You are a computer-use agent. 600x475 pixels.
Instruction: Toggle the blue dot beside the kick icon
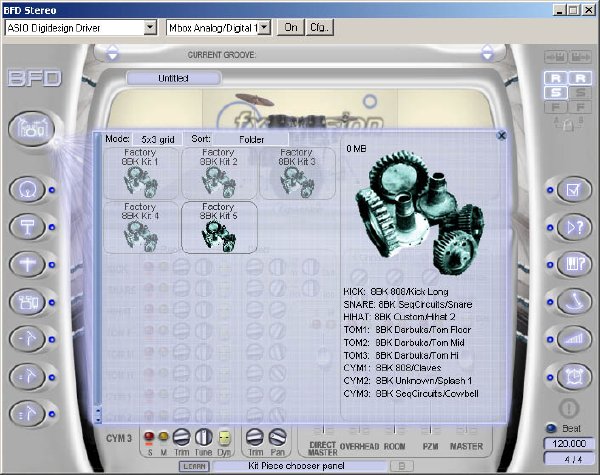pos(52,190)
